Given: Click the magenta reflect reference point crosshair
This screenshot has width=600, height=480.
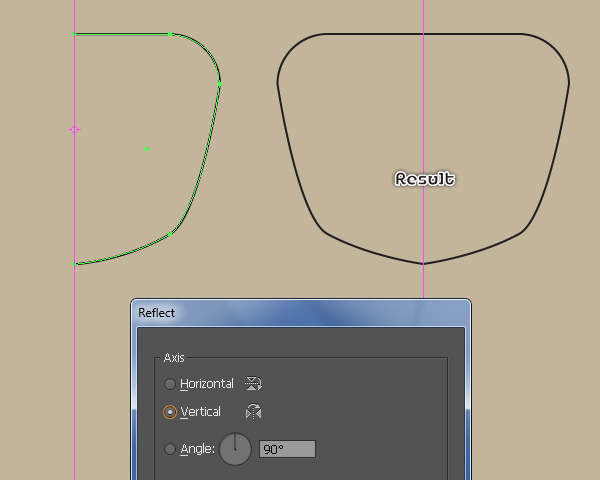Looking at the screenshot, I should (x=74, y=129).
